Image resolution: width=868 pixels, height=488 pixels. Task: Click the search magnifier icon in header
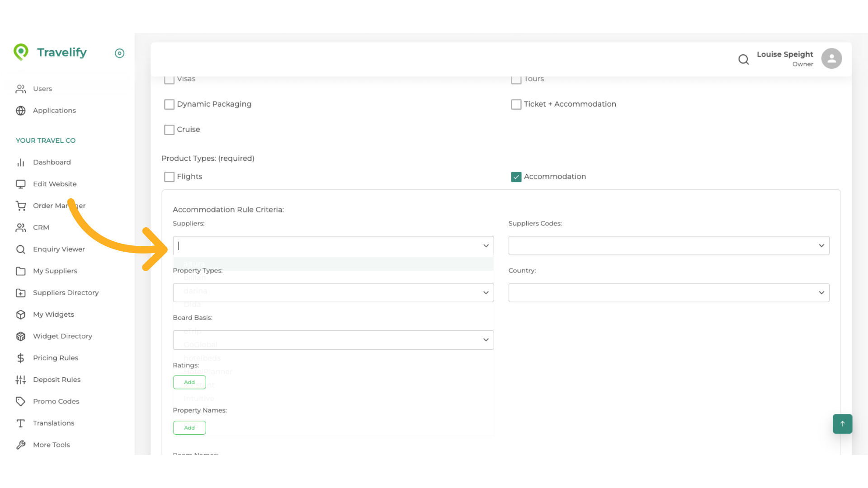pos(743,59)
